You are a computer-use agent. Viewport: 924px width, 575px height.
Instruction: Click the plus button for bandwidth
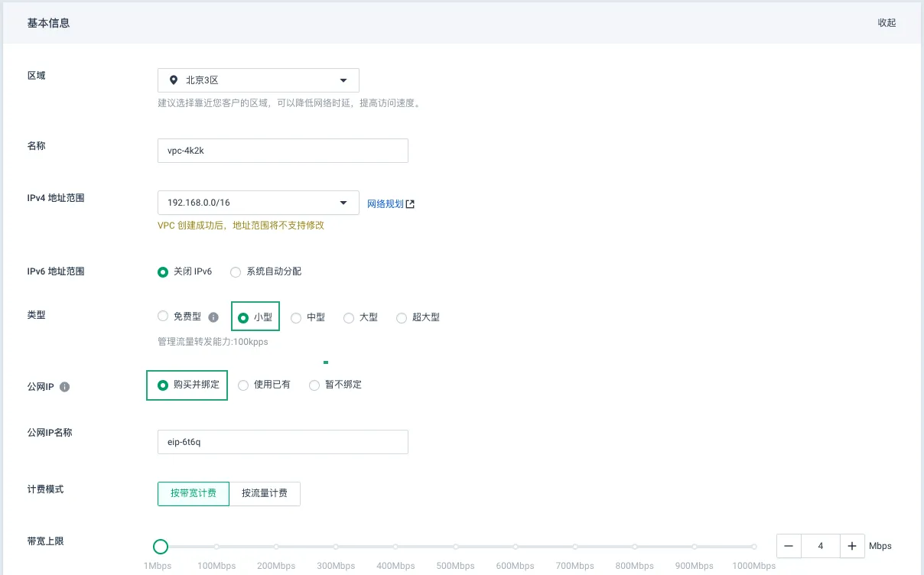[x=851, y=546]
